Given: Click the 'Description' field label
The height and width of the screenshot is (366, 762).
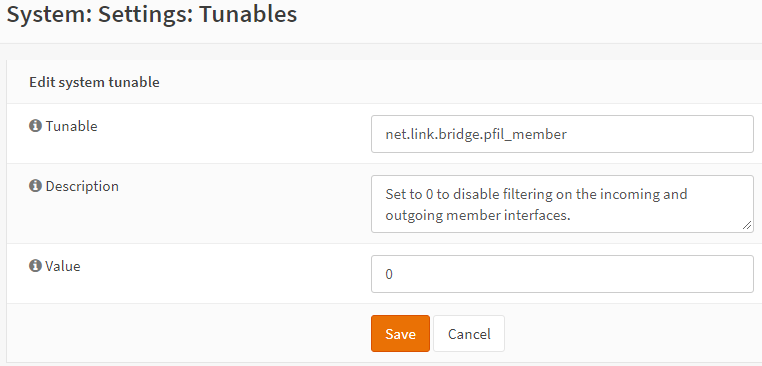Looking at the screenshot, I should (x=82, y=186).
